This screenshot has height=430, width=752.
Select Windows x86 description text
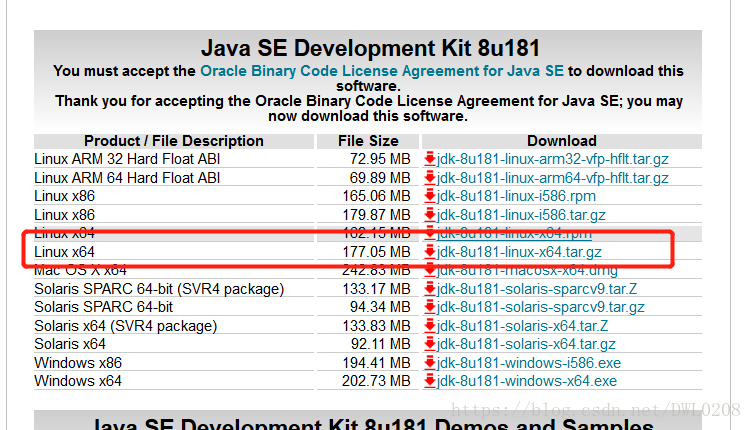[x=78, y=363]
